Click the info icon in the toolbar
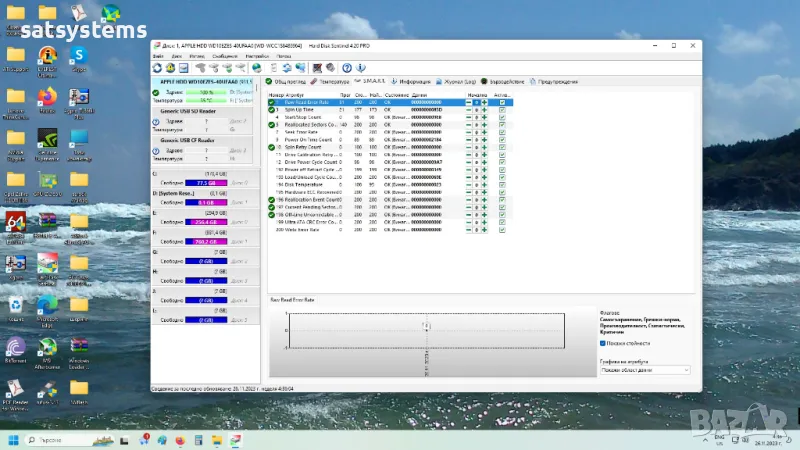This screenshot has width=800, height=450. 360,68
